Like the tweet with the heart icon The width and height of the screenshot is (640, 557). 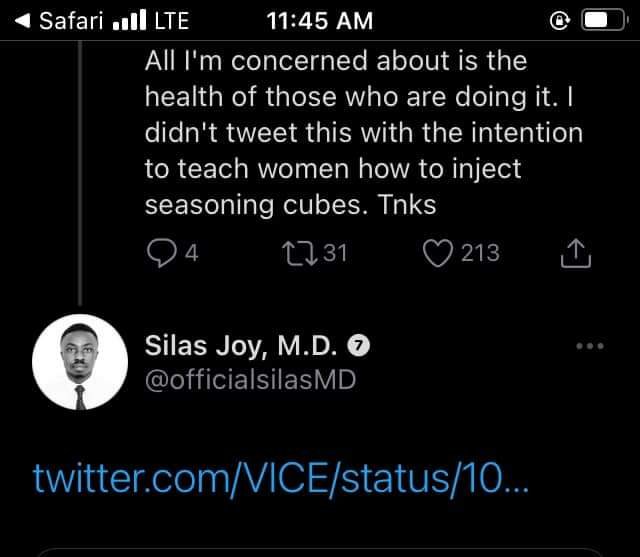tap(437, 253)
